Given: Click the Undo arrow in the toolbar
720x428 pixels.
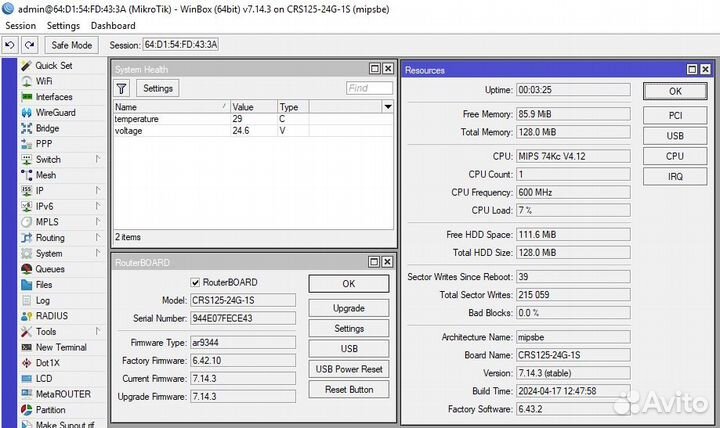Looking at the screenshot, I should 10,45.
